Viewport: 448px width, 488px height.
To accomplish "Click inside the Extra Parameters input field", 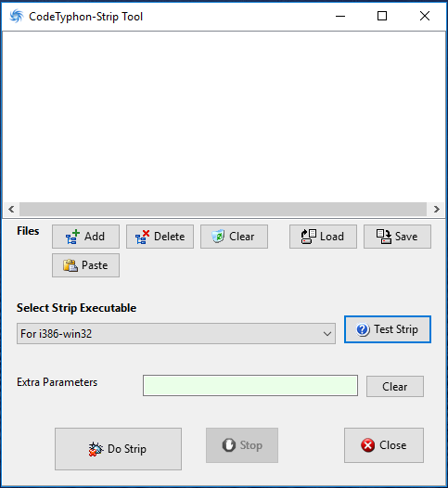I will (x=250, y=386).
